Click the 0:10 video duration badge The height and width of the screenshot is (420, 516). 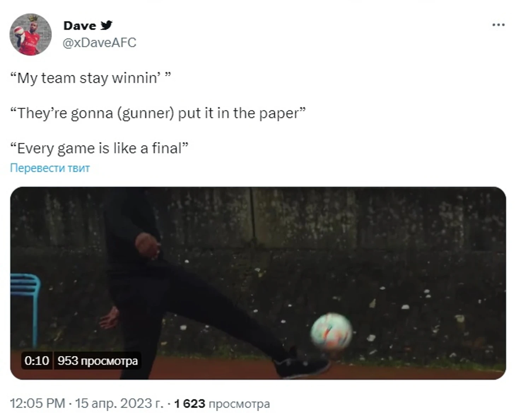(37, 361)
